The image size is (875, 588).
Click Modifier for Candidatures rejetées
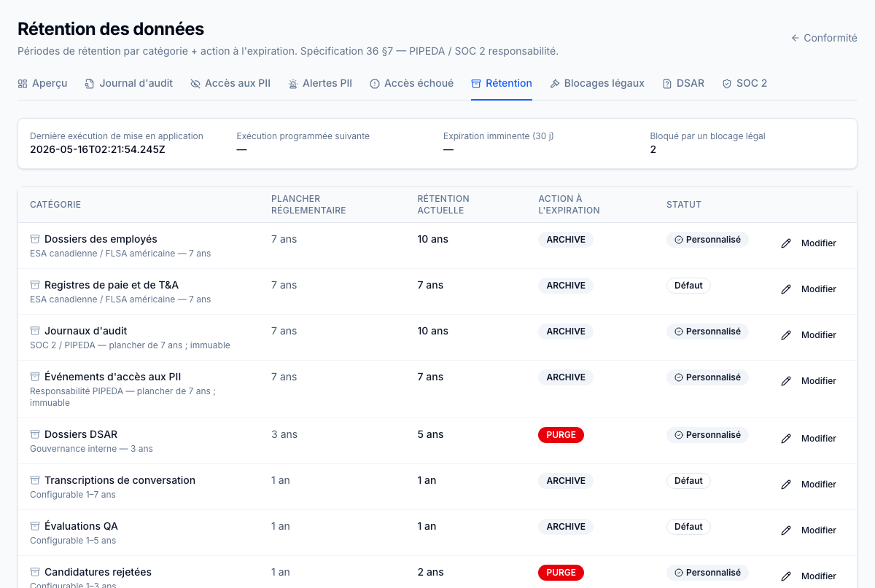809,576
